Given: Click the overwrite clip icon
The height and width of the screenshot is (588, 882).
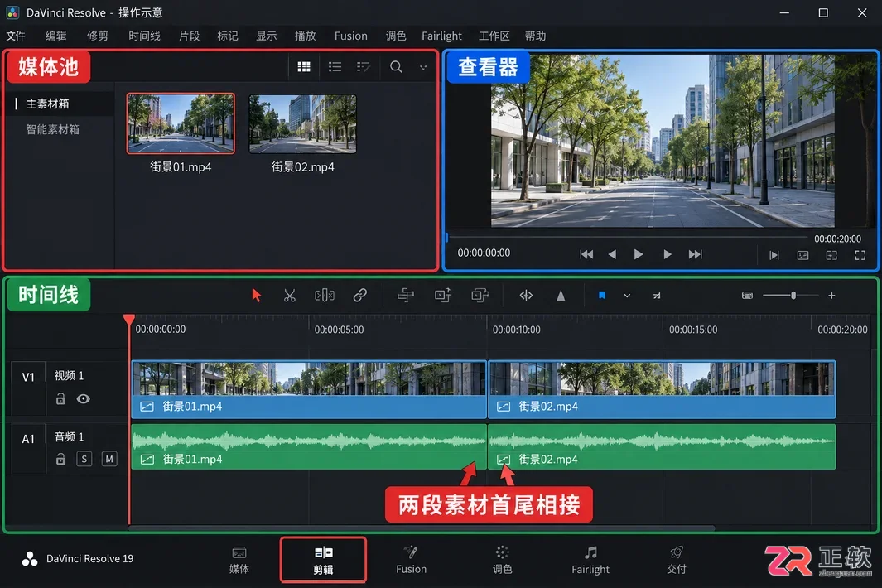Looking at the screenshot, I should (x=443, y=296).
